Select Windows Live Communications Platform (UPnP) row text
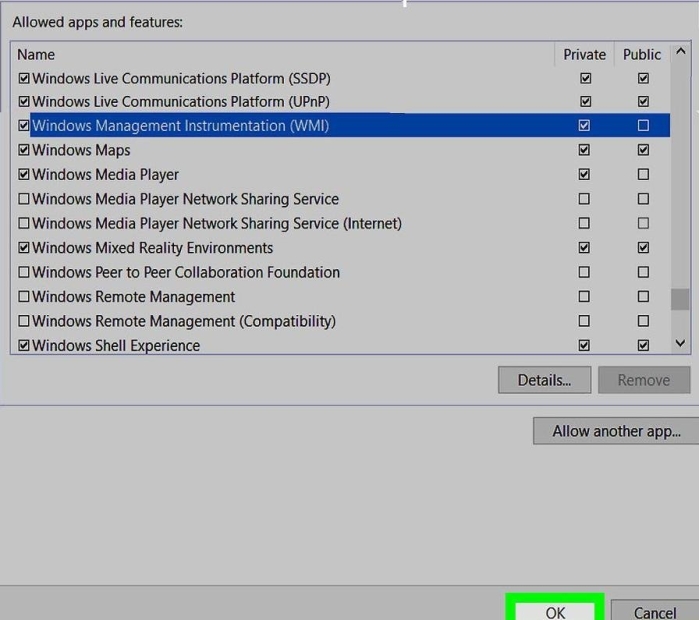The image size is (699, 620). pos(181,102)
